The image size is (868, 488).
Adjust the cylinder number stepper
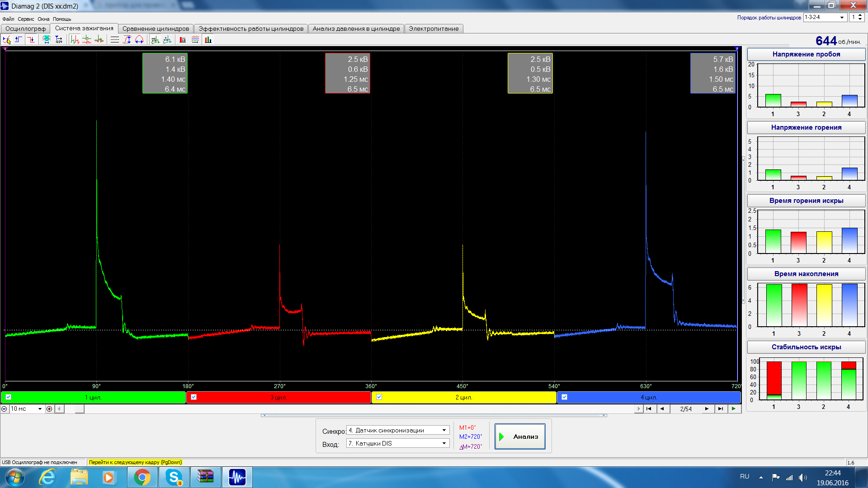coord(860,17)
